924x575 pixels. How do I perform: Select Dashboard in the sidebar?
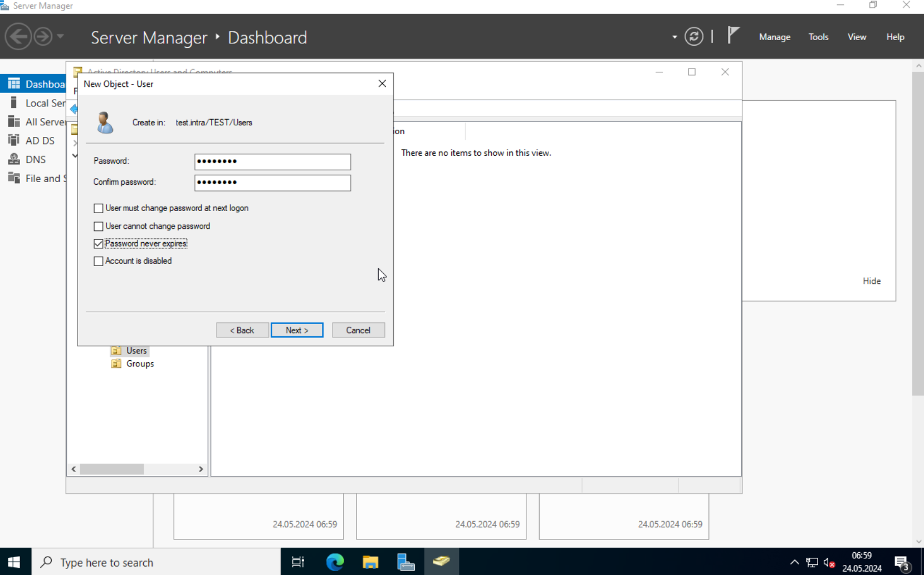(x=33, y=84)
